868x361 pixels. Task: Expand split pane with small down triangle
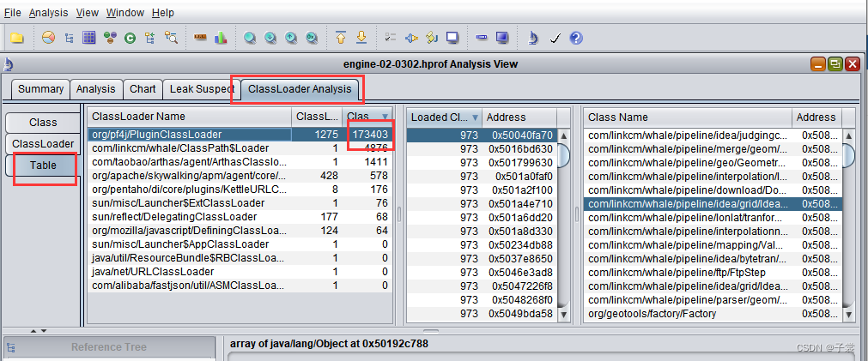tap(44, 331)
